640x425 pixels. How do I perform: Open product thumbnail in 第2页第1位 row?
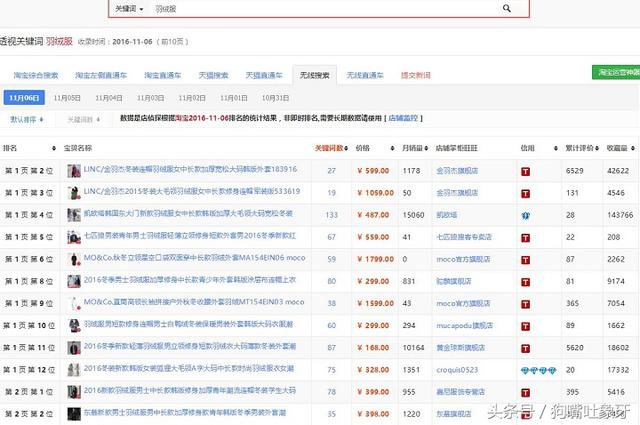74,392
